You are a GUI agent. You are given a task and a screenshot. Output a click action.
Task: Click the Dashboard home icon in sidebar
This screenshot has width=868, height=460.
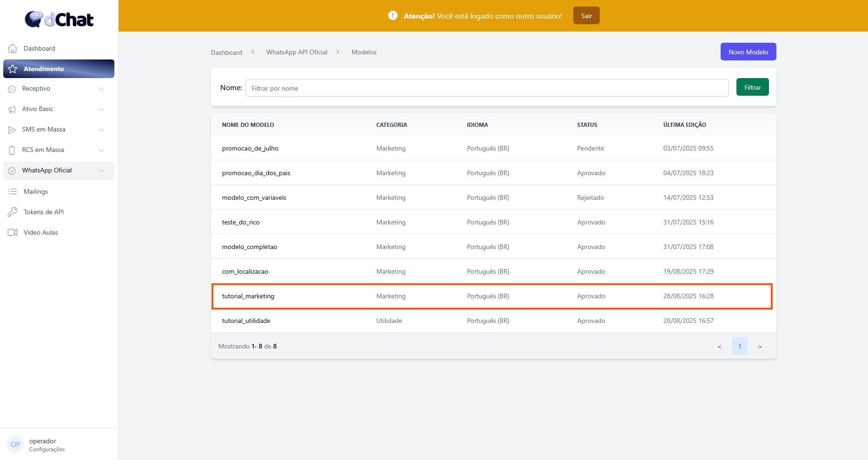[13, 48]
